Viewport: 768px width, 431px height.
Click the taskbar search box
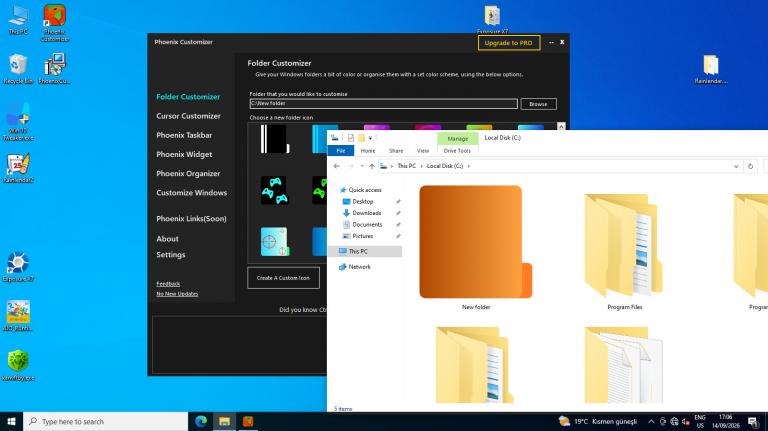(x=105, y=421)
